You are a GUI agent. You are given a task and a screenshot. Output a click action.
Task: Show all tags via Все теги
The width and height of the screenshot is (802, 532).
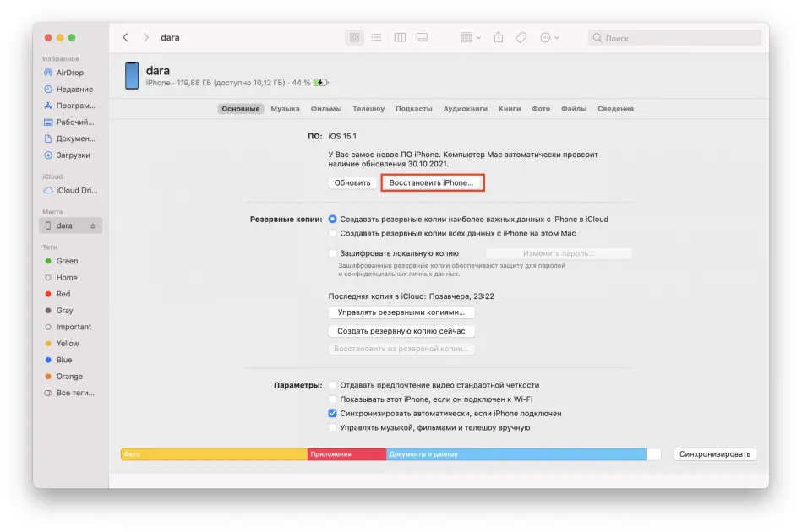coord(70,393)
